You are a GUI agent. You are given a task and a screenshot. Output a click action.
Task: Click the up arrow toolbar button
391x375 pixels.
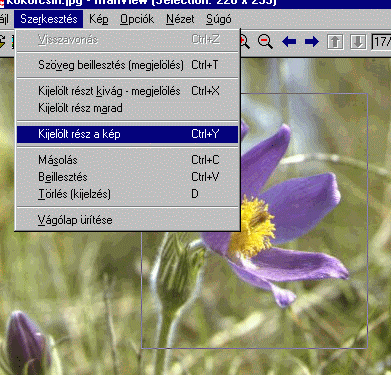pyautogui.click(x=335, y=42)
